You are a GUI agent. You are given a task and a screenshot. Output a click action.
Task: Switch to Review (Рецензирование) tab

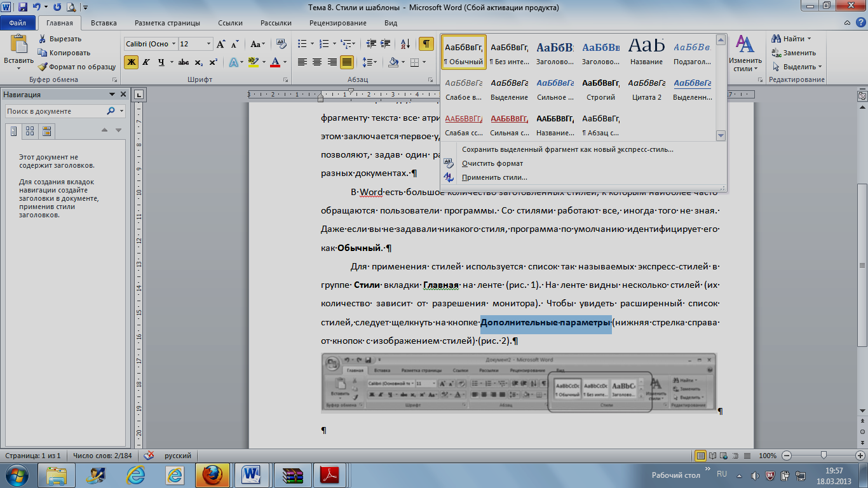(338, 23)
